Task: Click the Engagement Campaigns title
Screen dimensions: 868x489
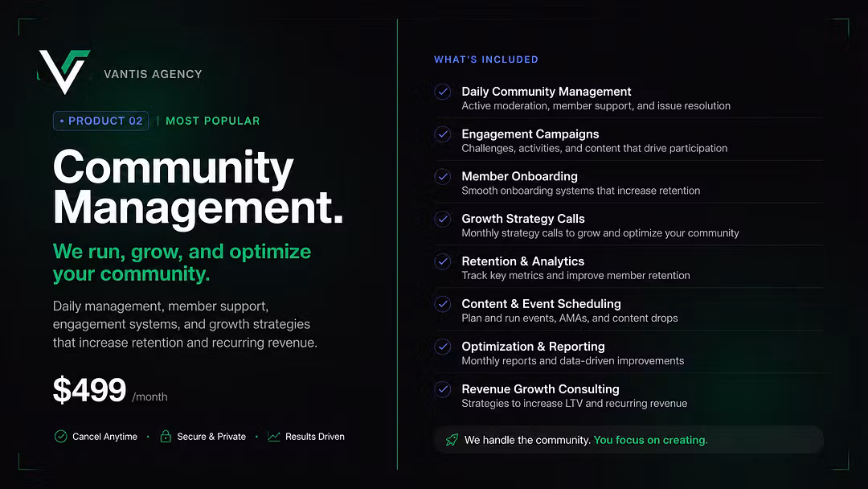Action: (530, 134)
